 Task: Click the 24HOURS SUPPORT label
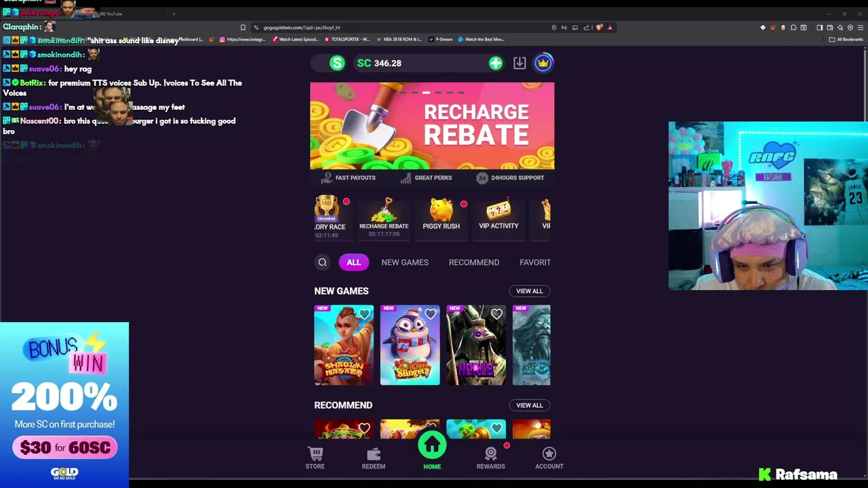point(517,178)
